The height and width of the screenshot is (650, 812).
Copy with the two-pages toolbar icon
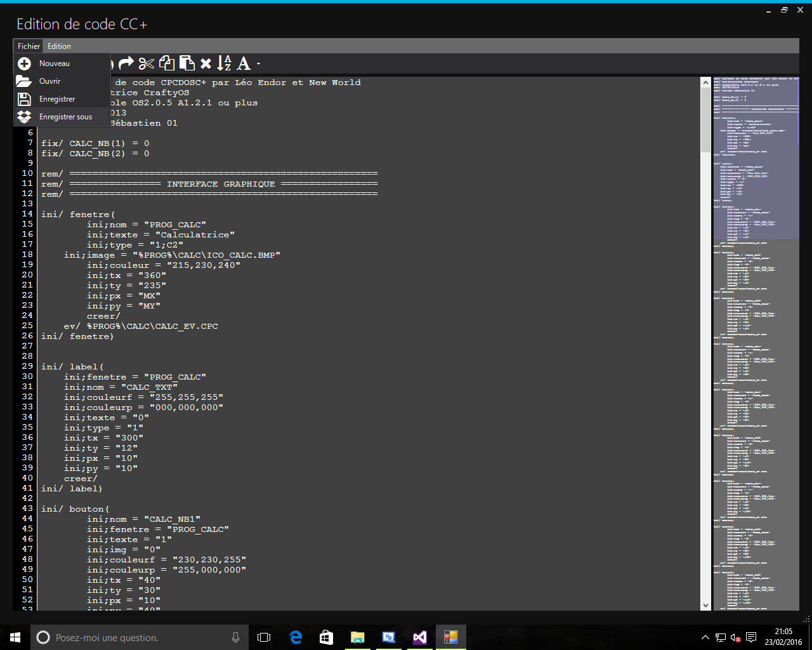coord(167,63)
